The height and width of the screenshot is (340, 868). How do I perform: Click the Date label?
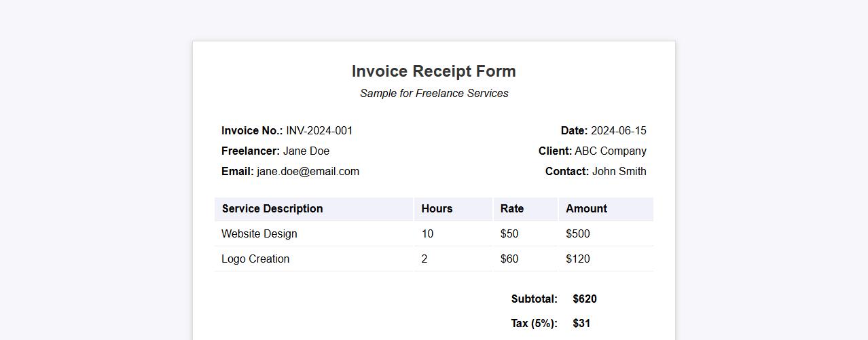[x=575, y=131]
